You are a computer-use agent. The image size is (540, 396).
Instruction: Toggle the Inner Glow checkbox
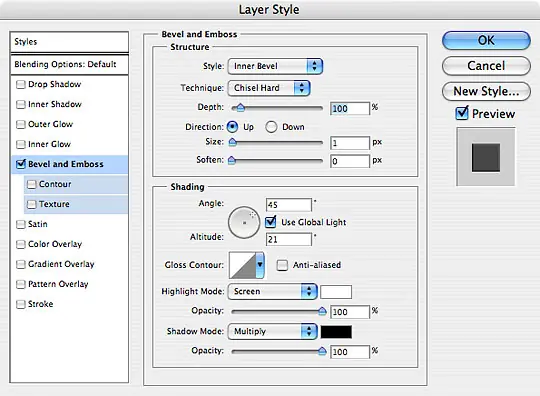(x=21, y=144)
